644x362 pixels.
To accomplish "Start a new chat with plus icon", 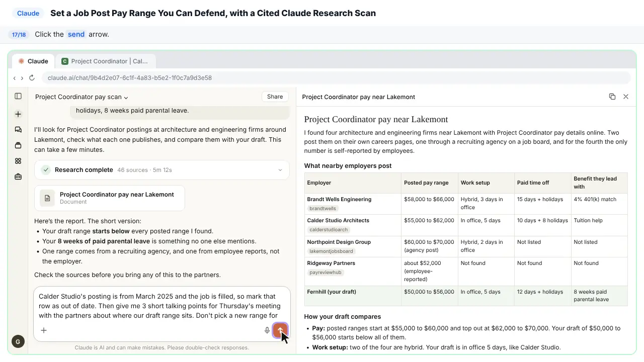I will [18, 114].
